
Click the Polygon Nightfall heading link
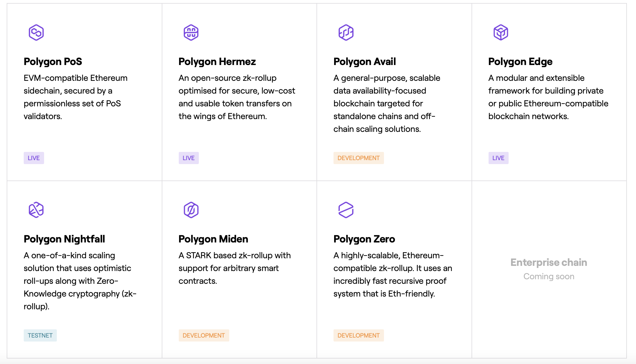(64, 239)
